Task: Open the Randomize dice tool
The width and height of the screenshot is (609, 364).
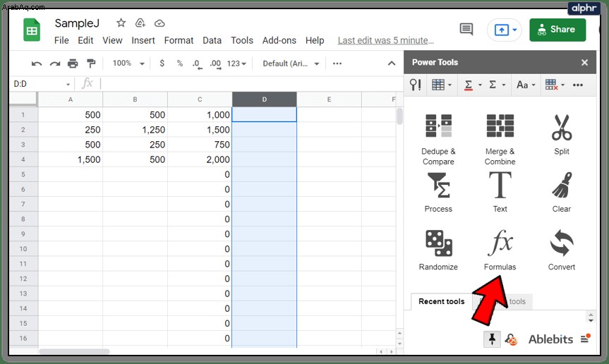Action: (x=438, y=250)
